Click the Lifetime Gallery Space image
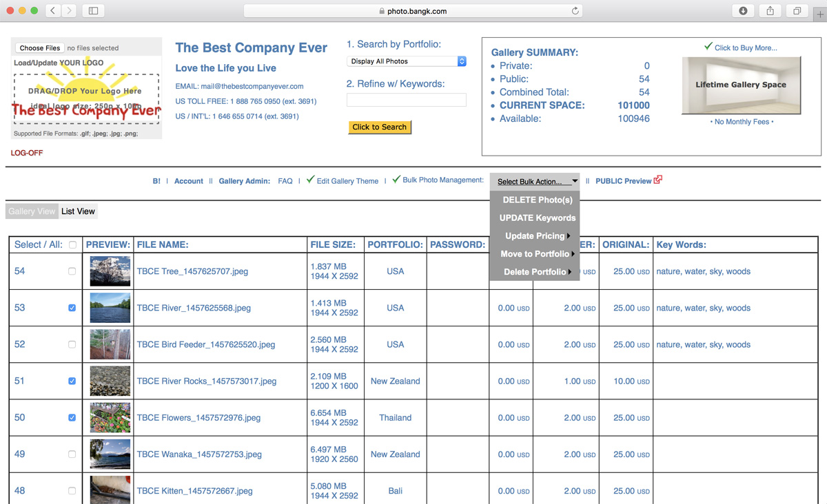The height and width of the screenshot is (504, 827). pos(741,85)
